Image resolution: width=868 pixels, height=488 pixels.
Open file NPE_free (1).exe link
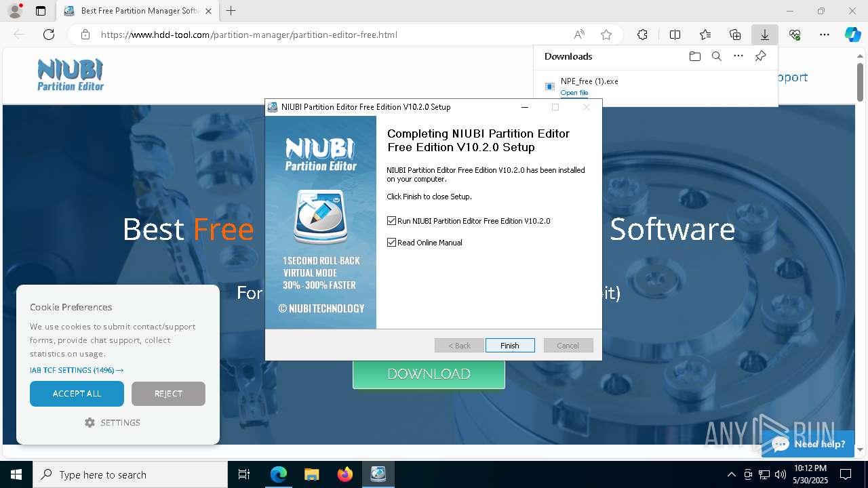574,93
